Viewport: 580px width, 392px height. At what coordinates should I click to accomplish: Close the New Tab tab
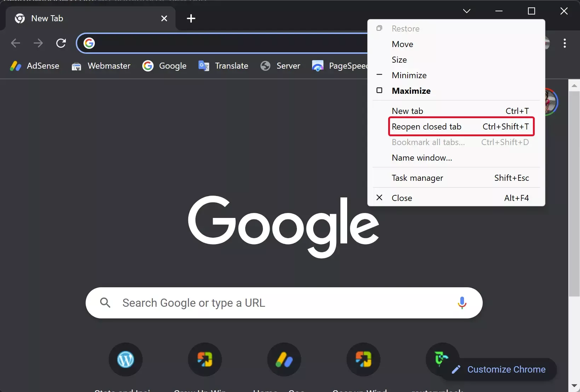tap(164, 18)
